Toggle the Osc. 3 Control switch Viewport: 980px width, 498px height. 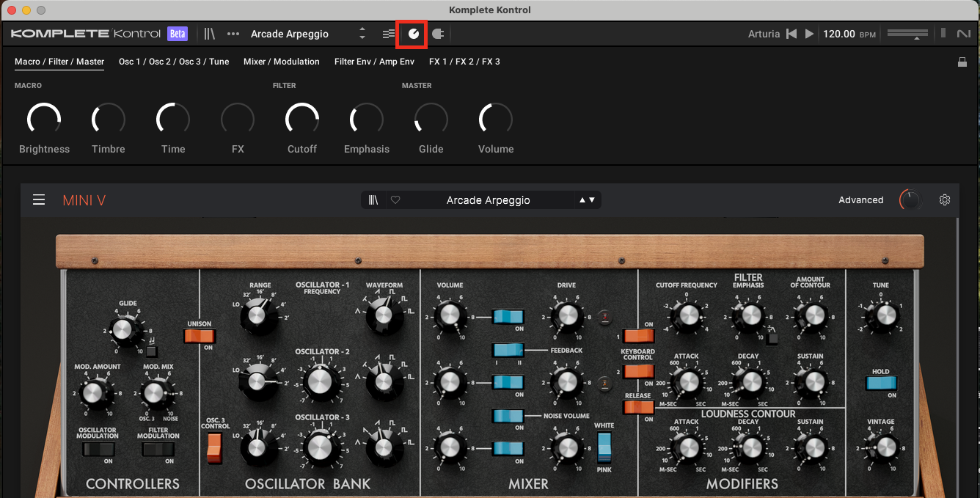[x=214, y=448]
